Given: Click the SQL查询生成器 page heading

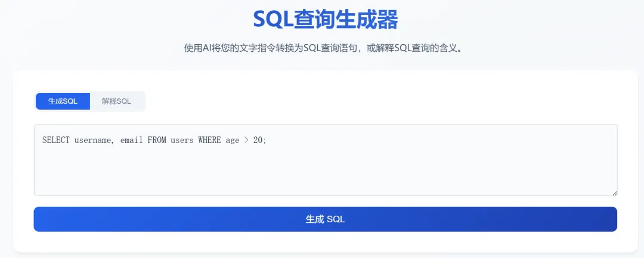Looking at the screenshot, I should [x=325, y=20].
